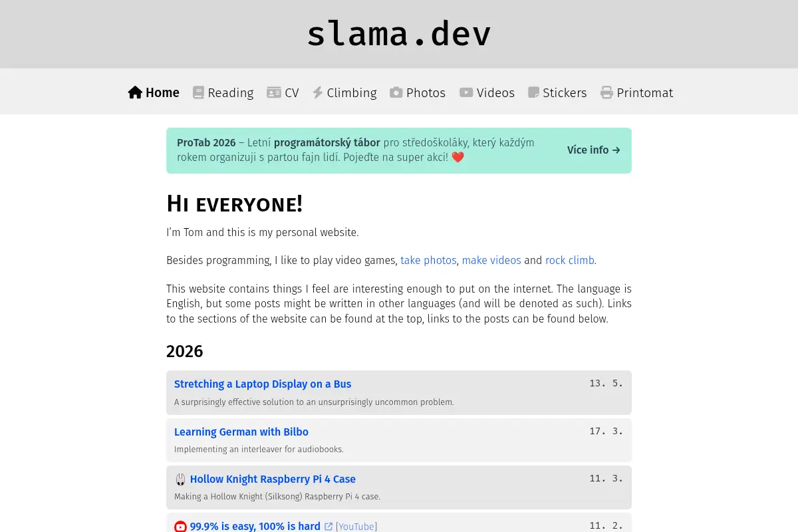Viewport: 798px width, 532px height.
Task: Click the external link icon after 99.9% title
Action: (329, 527)
